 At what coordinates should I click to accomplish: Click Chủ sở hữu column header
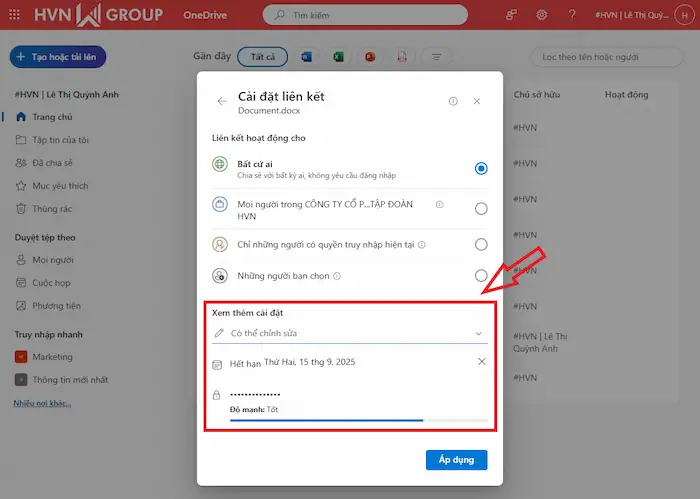click(x=537, y=95)
